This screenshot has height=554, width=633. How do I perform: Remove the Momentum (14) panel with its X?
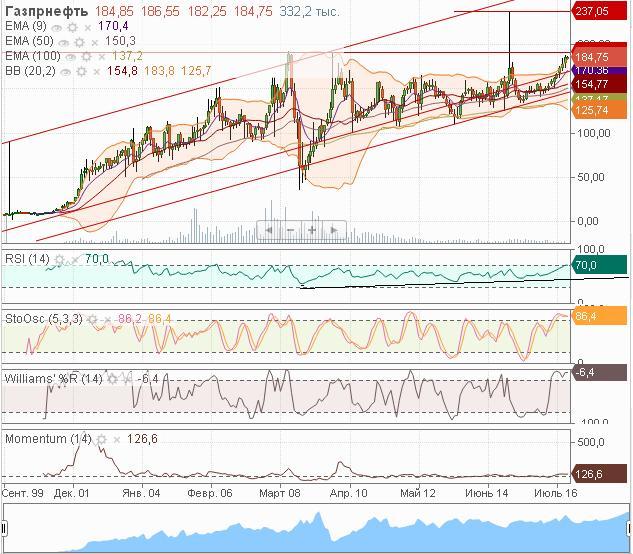pos(117,440)
